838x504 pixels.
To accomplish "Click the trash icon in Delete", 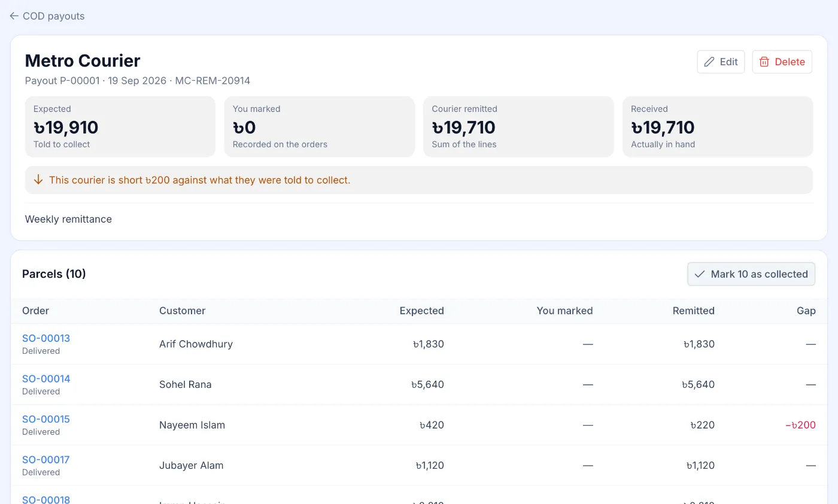I will click(764, 62).
